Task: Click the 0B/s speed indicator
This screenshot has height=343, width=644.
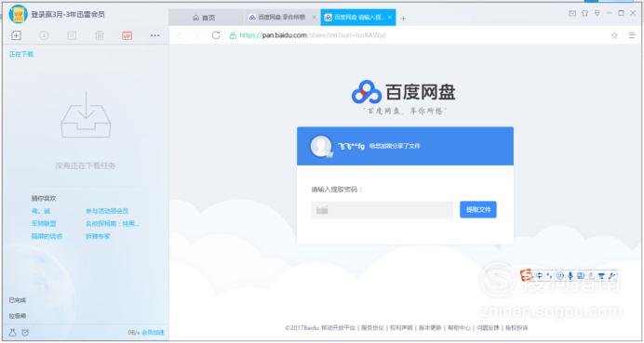Action: 134,333
